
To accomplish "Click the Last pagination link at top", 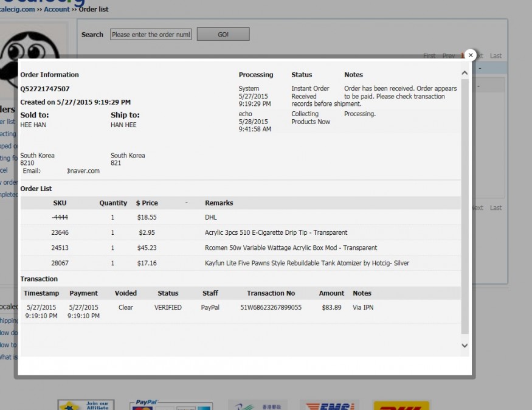I will click(x=496, y=56).
